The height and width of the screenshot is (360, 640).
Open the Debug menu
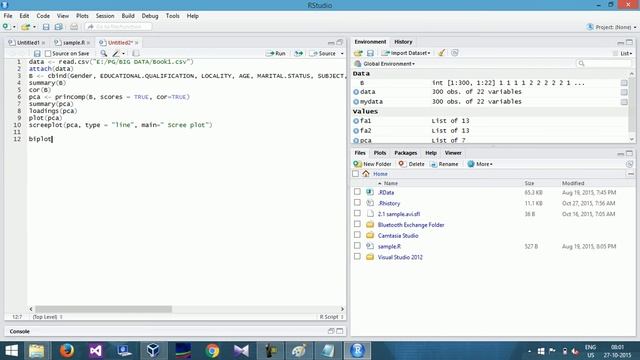tap(150, 16)
